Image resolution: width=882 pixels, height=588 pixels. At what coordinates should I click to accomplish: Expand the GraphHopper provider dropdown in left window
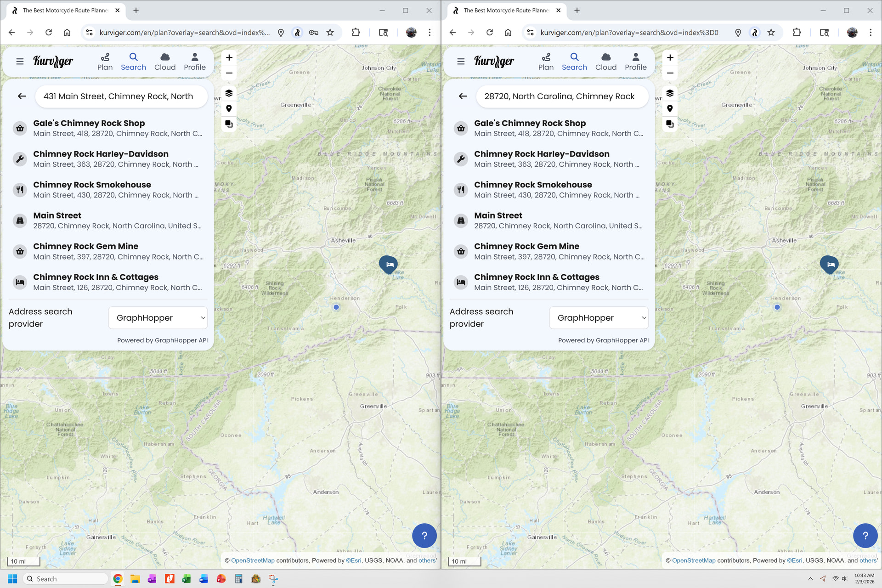pyautogui.click(x=158, y=318)
